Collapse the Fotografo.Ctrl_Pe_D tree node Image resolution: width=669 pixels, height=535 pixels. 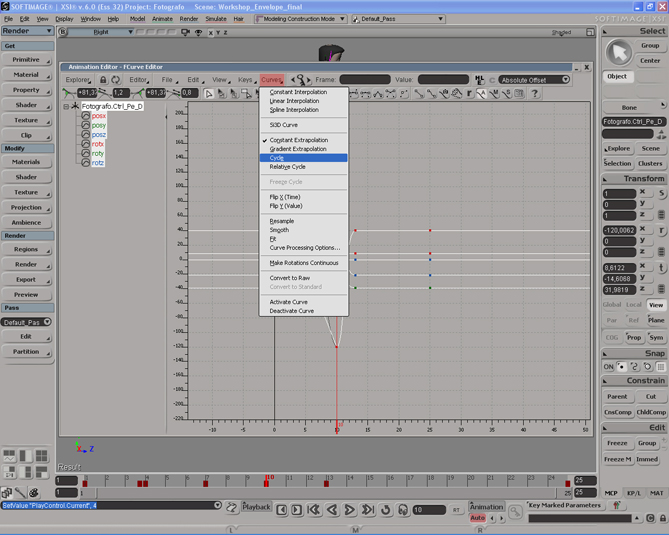pyautogui.click(x=66, y=106)
